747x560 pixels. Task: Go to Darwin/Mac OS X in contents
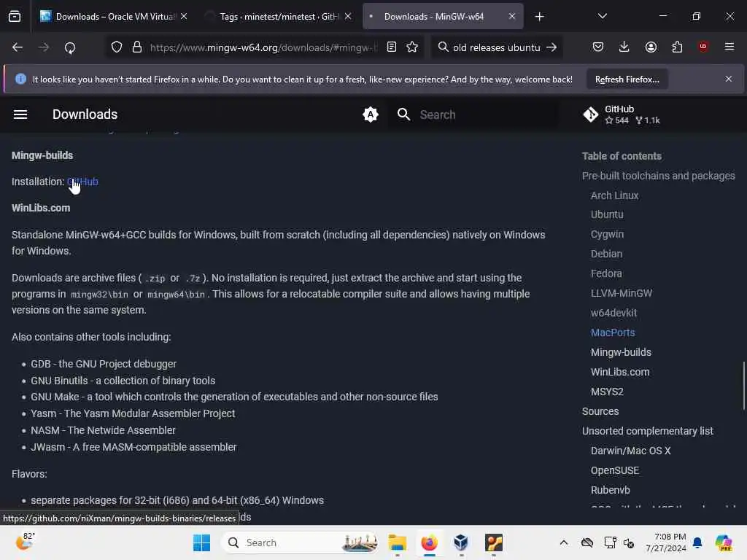point(630,451)
